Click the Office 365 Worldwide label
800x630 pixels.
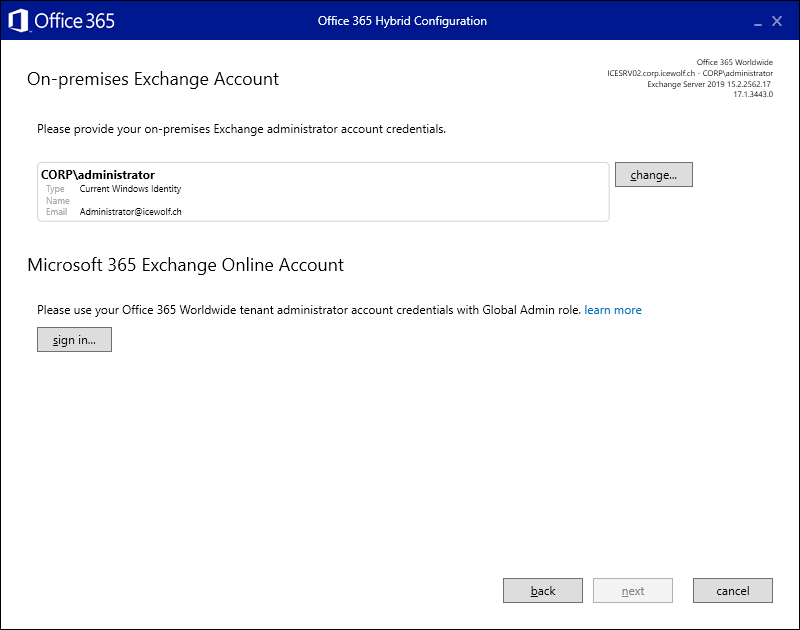(735, 62)
